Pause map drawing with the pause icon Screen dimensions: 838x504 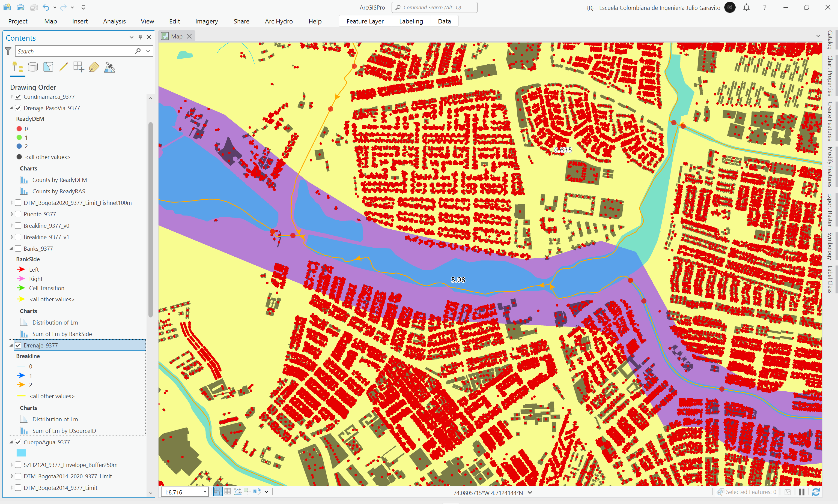pos(802,492)
